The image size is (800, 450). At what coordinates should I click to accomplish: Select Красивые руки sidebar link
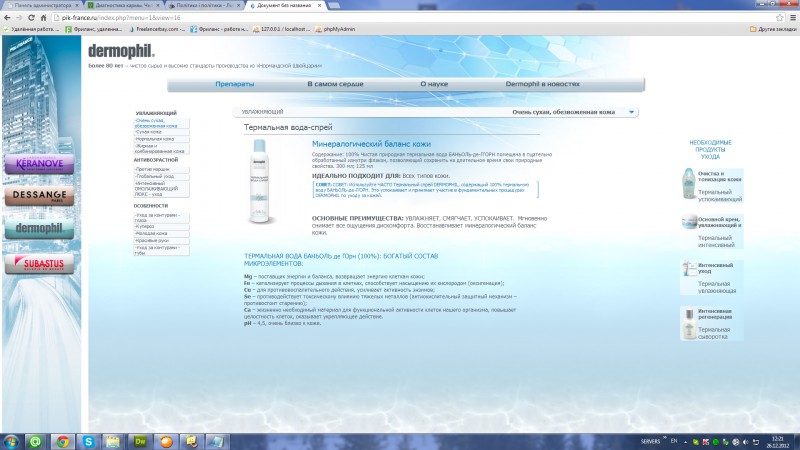coord(161,240)
